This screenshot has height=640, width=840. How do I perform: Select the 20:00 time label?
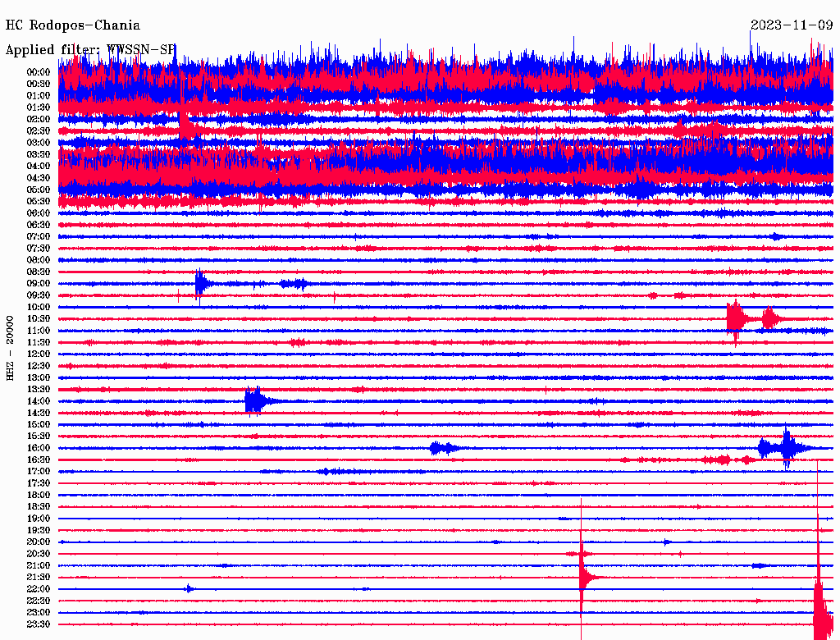(39, 542)
